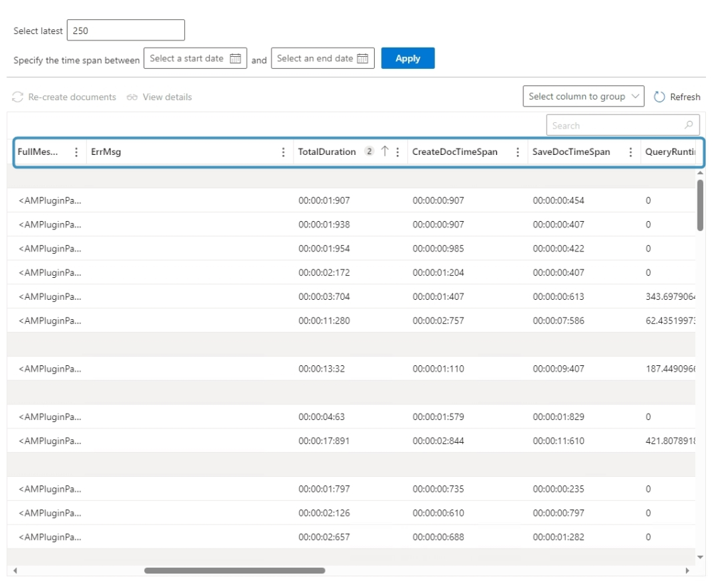Click the vertical scrollbar up arrow
This screenshot has width=728, height=587.
click(700, 173)
